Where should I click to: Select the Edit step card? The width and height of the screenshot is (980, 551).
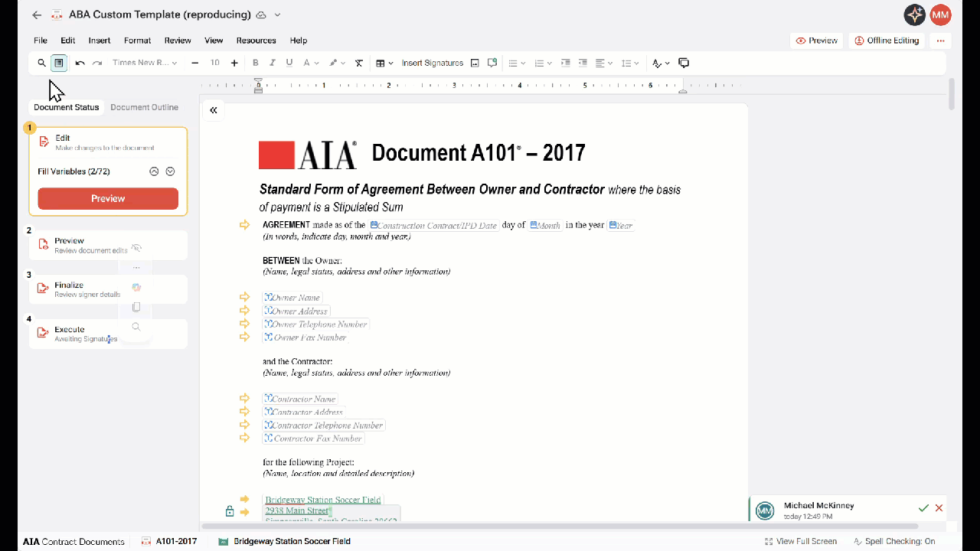point(108,143)
